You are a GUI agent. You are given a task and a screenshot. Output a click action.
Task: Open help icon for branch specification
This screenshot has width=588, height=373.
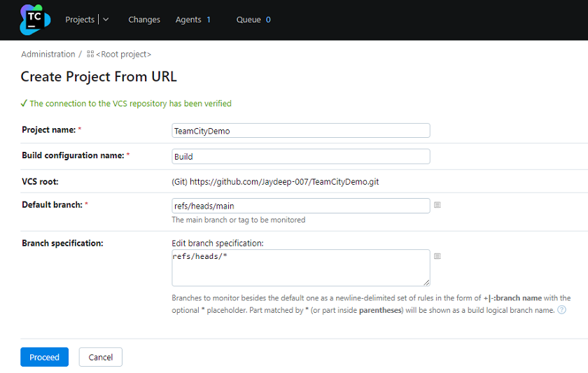point(561,310)
